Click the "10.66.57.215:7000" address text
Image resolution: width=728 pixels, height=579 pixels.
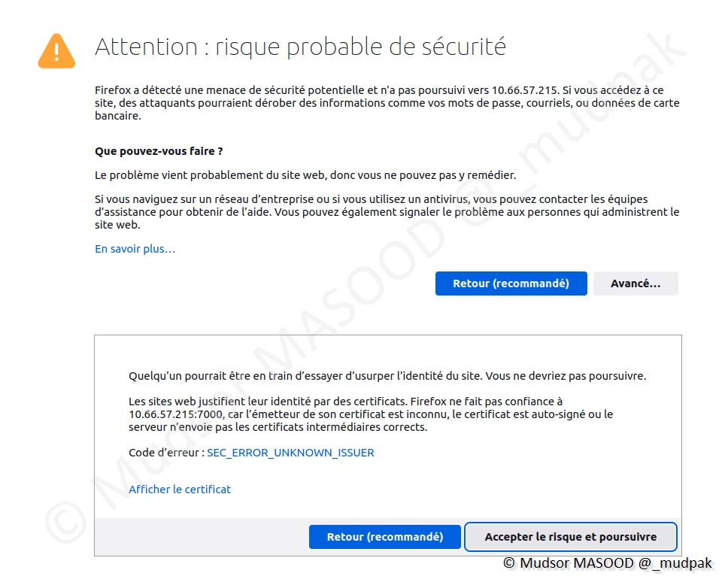[174, 414]
